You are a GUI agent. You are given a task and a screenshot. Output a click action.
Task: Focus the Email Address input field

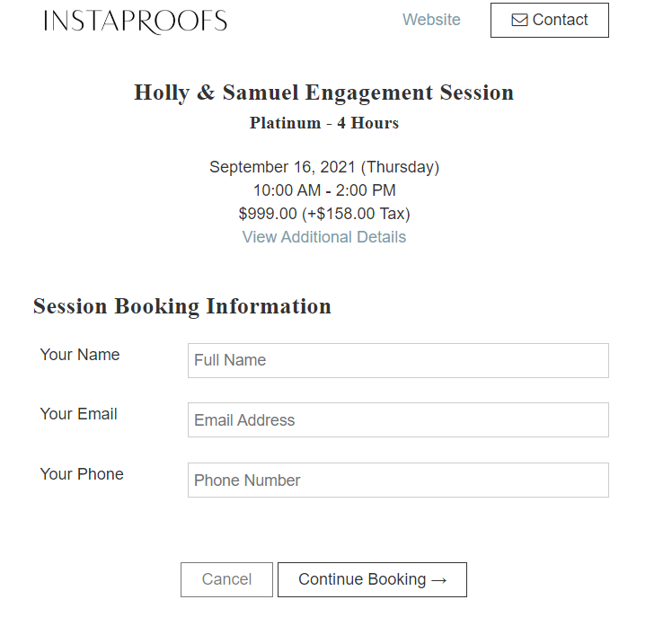[398, 420]
